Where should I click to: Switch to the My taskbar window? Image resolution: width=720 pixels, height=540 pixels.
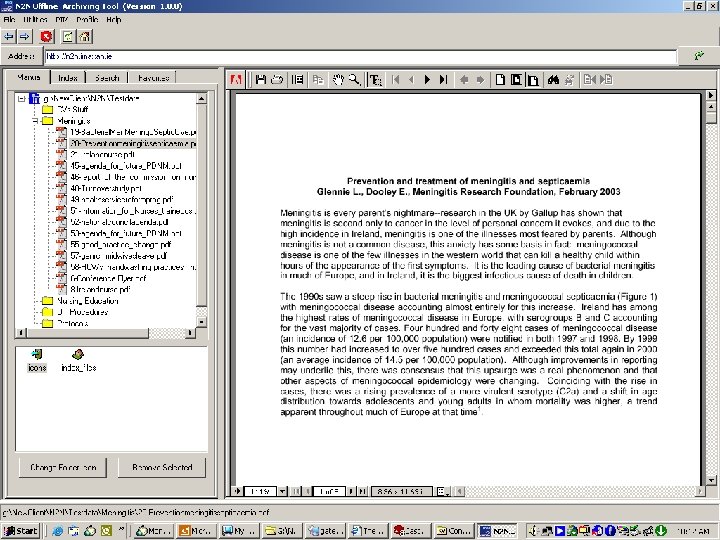[x=238, y=531]
